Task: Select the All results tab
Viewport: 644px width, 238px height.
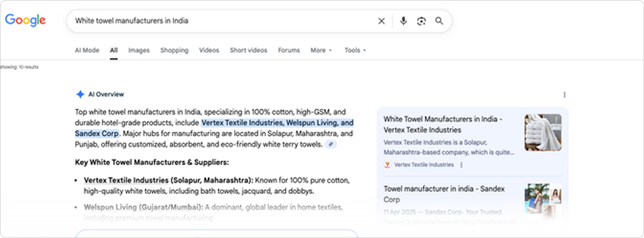Action: (114, 50)
